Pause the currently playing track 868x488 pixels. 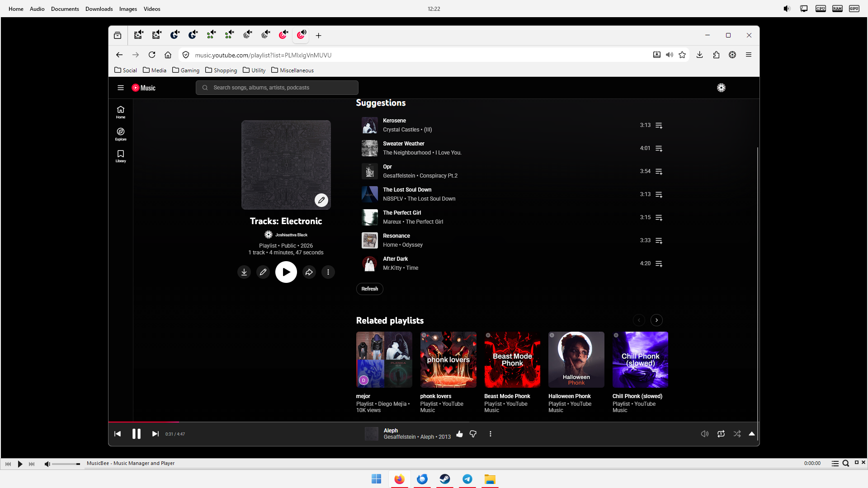click(137, 434)
